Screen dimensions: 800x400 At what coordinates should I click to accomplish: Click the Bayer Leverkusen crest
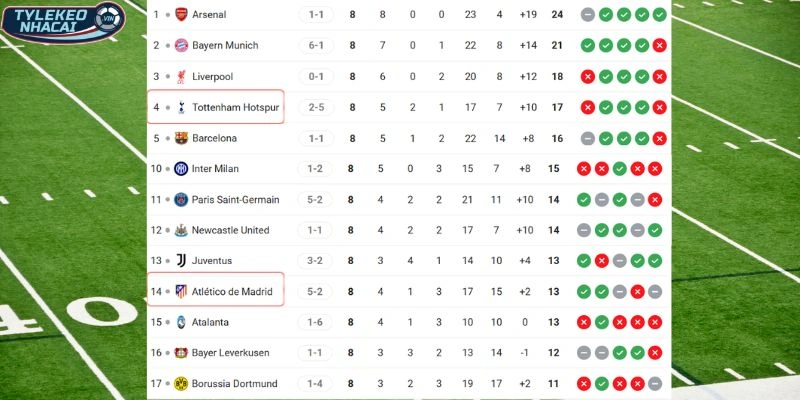click(181, 353)
